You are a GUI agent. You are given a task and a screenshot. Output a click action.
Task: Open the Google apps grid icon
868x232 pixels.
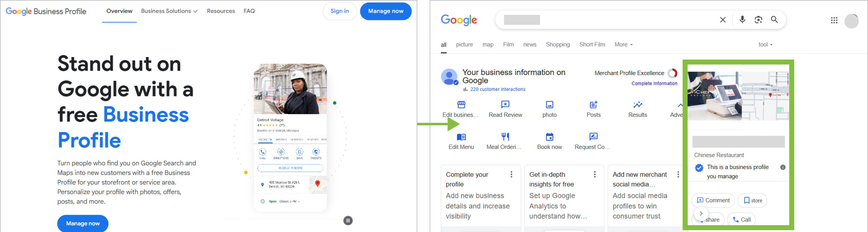834,20
